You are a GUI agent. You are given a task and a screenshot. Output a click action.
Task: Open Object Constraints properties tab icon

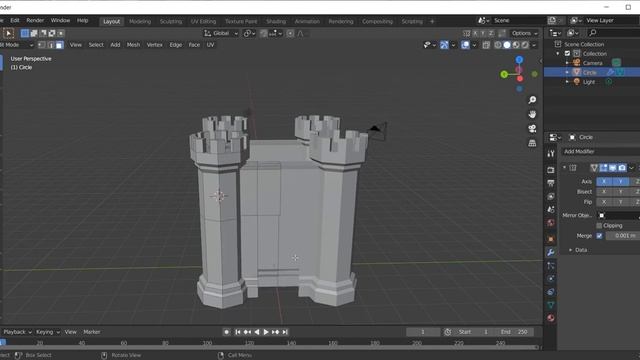click(551, 292)
